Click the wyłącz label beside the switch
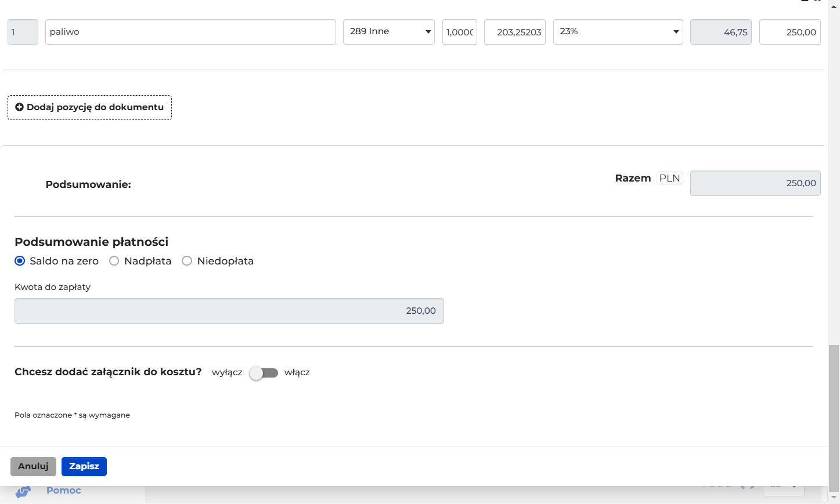The image size is (840, 504). pos(227,372)
